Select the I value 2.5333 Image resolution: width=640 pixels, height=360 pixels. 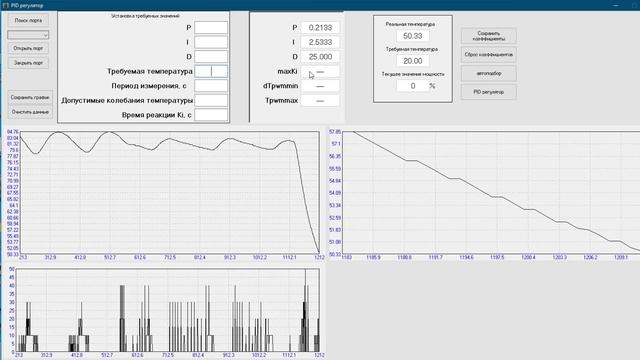320,42
